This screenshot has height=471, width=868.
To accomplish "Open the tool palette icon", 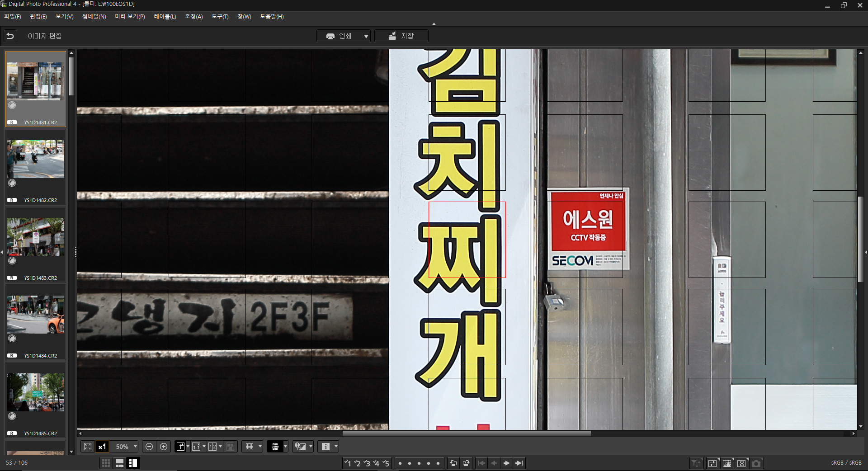I will coord(712,463).
